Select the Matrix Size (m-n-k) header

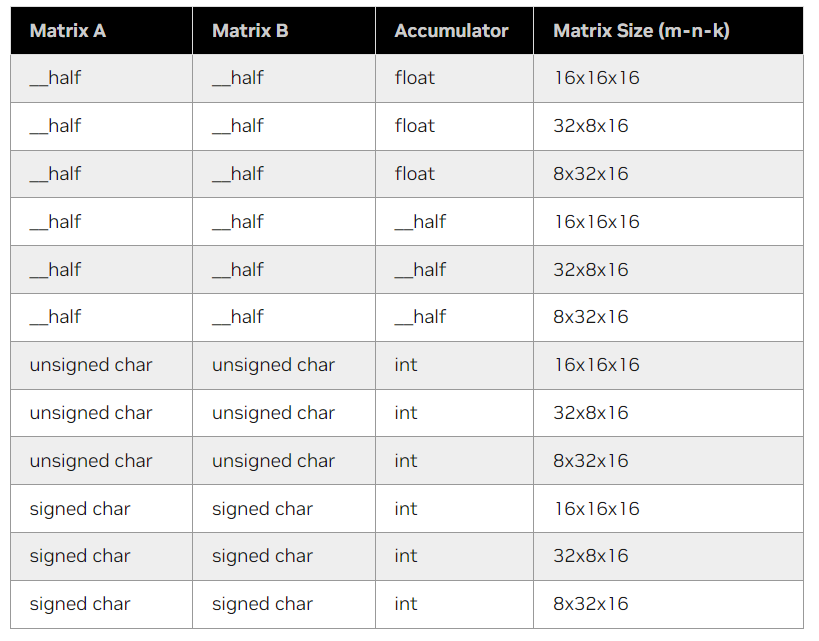tap(641, 31)
